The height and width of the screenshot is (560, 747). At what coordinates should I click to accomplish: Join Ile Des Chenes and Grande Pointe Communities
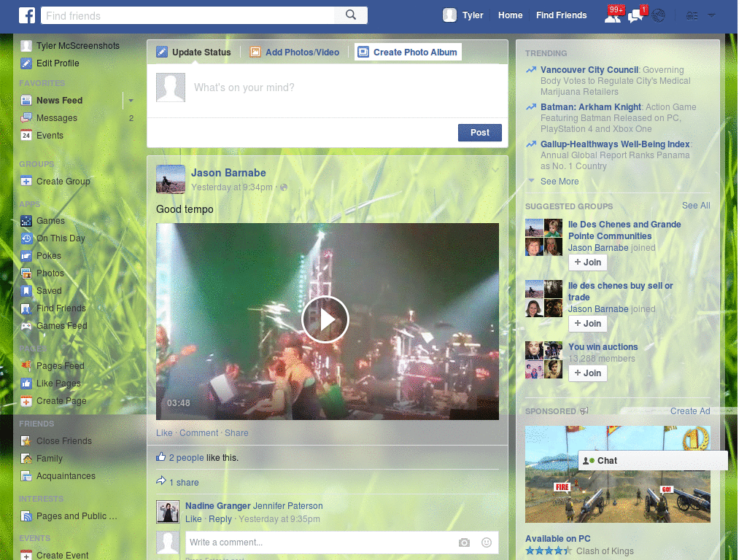coord(587,262)
